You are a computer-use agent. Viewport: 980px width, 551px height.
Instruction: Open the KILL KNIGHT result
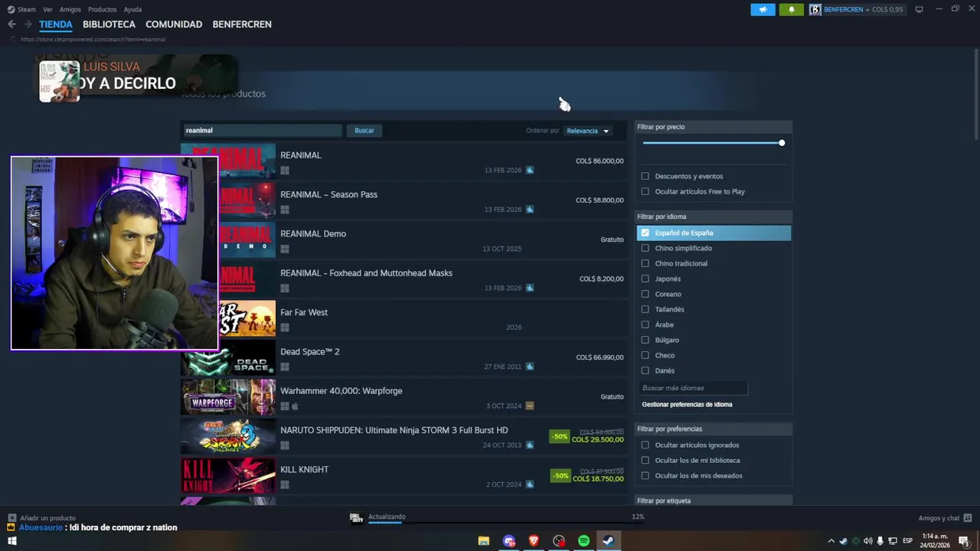pyautogui.click(x=403, y=475)
